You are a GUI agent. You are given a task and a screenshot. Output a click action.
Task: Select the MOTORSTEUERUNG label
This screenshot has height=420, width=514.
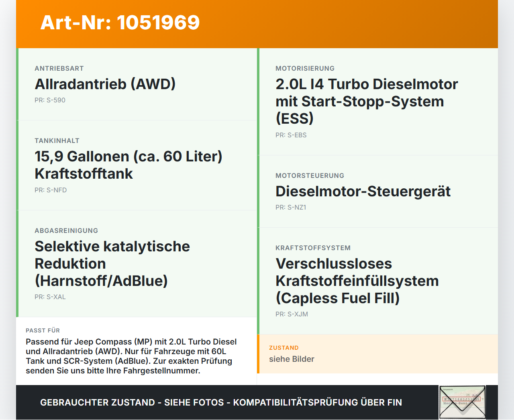pos(310,175)
